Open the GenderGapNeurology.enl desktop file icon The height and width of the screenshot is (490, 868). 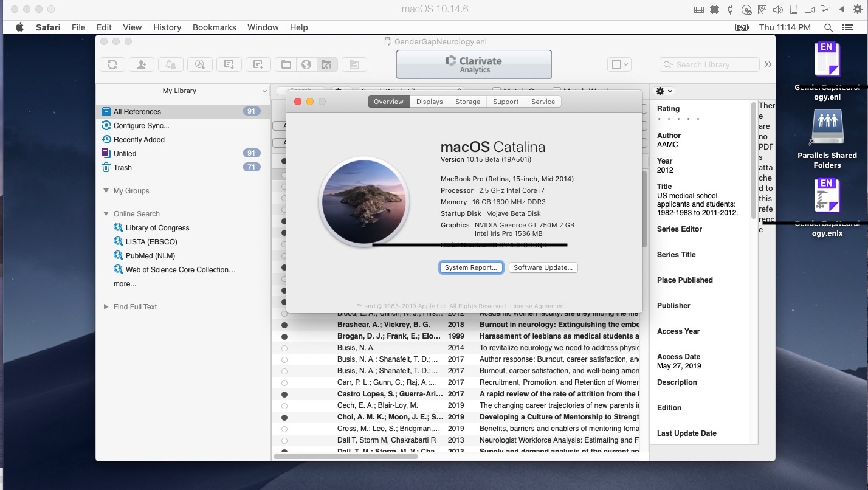tap(827, 61)
